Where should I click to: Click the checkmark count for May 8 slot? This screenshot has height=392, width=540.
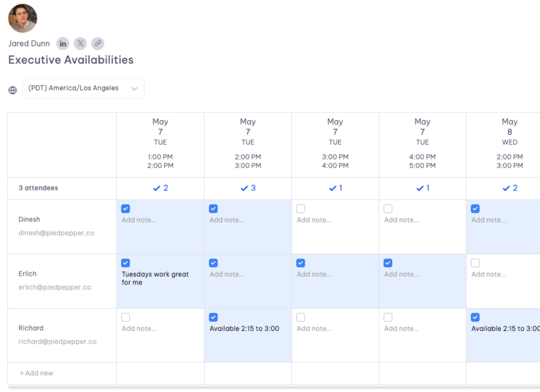click(x=510, y=188)
